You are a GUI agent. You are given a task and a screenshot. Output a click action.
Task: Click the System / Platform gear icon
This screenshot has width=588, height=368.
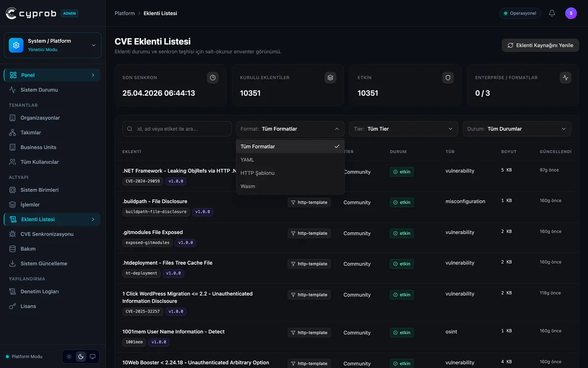(x=16, y=45)
